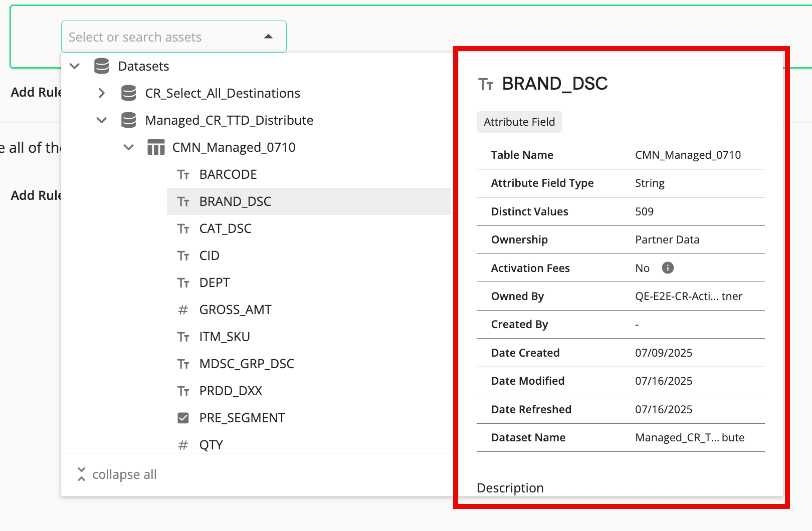The width and height of the screenshot is (812, 531).
Task: Click the Ownership value Partner Data
Action: pyautogui.click(x=667, y=239)
